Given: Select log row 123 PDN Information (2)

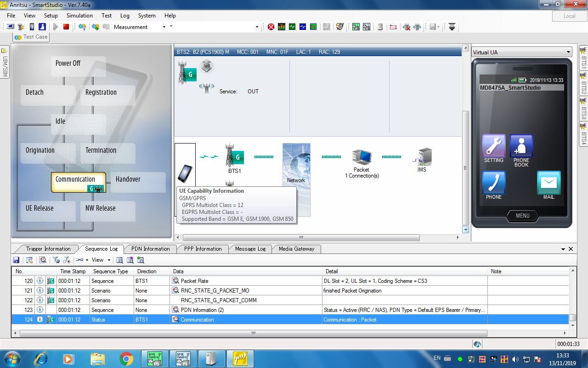Looking at the screenshot, I should point(290,310).
